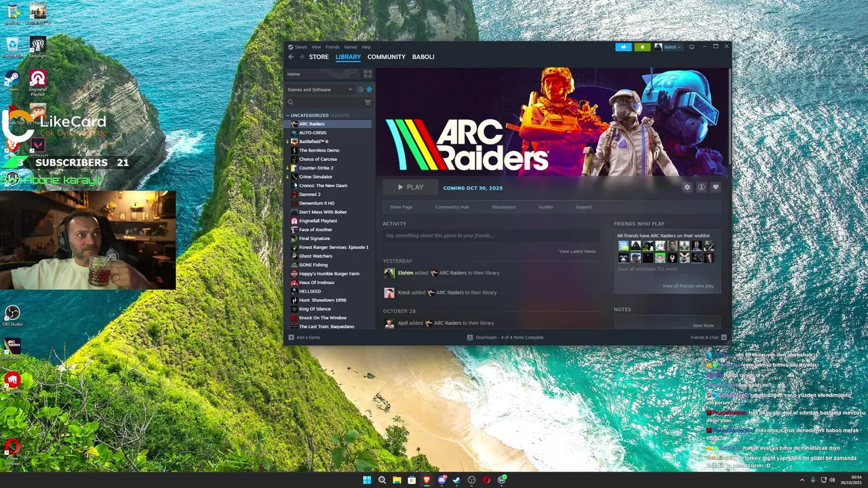Switch Steam to Big Picture mode icon
Viewport: 868px width, 488px height.
click(692, 47)
